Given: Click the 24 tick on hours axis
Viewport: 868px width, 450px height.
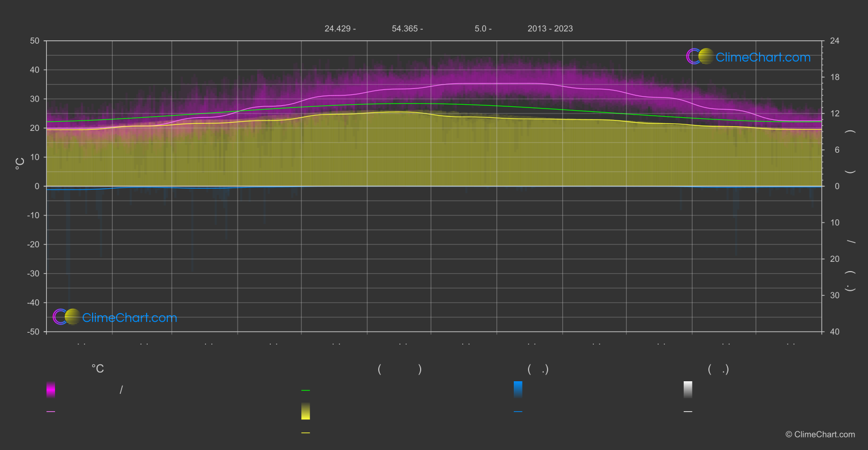Looking at the screenshot, I should [835, 41].
